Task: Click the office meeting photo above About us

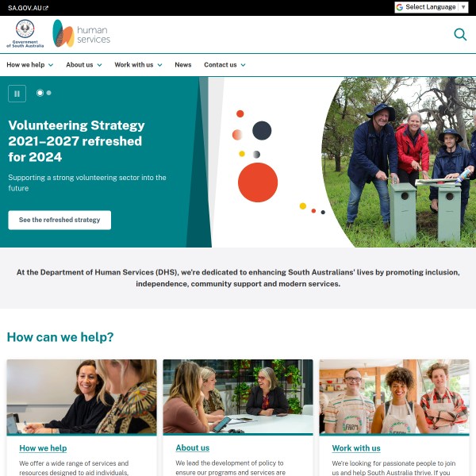Action: [238, 397]
